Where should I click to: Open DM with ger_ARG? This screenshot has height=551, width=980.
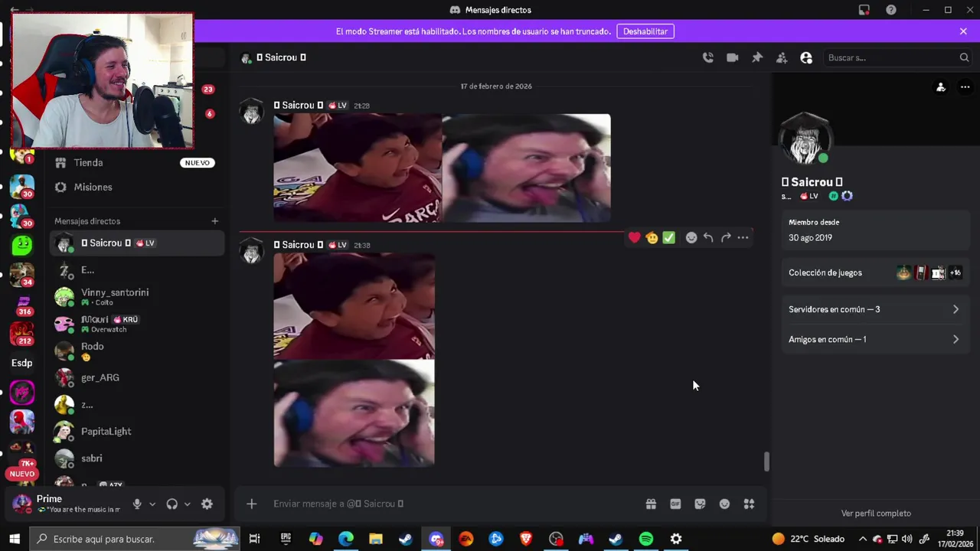[x=137, y=377]
